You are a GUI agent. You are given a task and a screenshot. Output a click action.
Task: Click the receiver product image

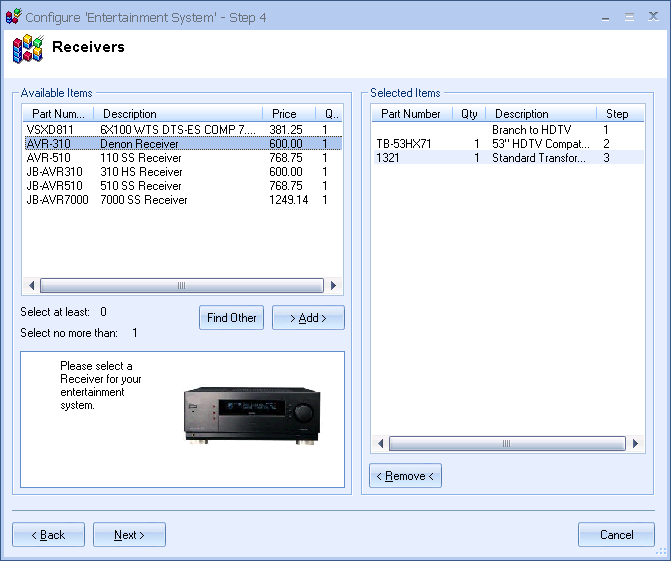coord(250,413)
